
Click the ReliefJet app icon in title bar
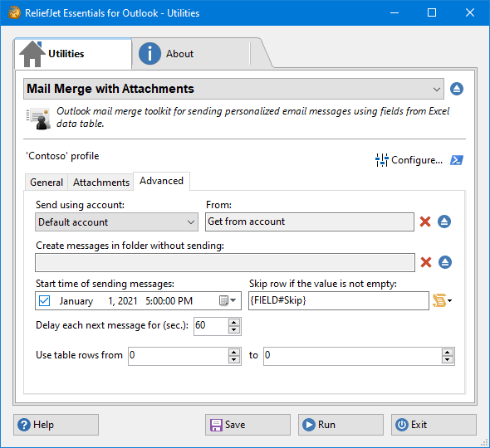coord(14,12)
